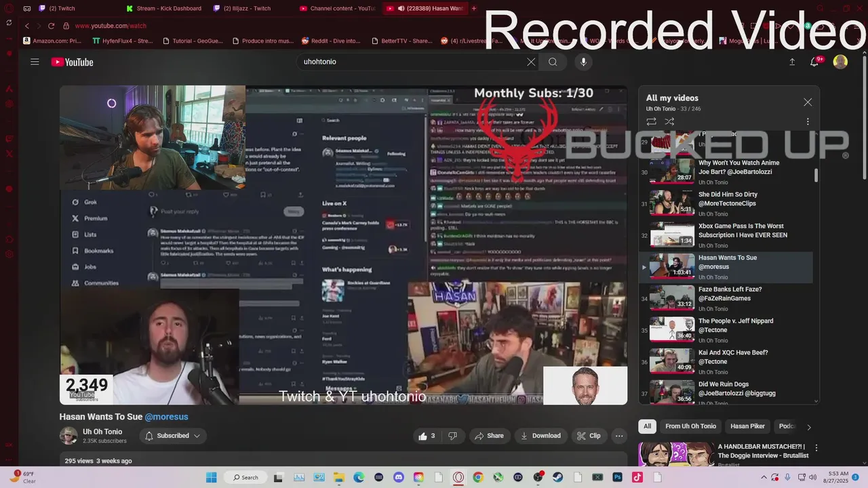Open Photoshop from the taskbar
Image resolution: width=868 pixels, height=488 pixels.
(x=617, y=477)
